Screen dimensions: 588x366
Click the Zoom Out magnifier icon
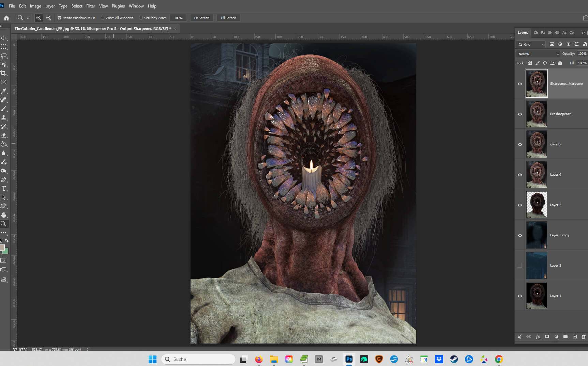49,18
